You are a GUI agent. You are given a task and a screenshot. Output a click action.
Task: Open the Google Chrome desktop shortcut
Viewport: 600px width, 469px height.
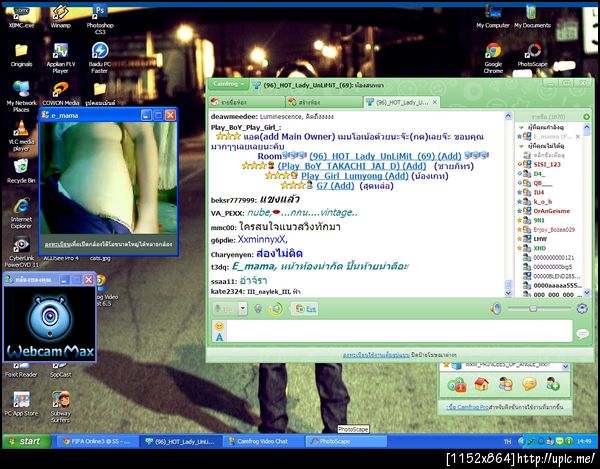(x=493, y=58)
